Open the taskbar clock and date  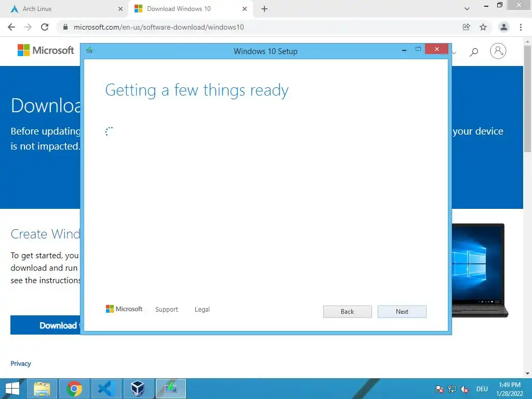pyautogui.click(x=510, y=389)
